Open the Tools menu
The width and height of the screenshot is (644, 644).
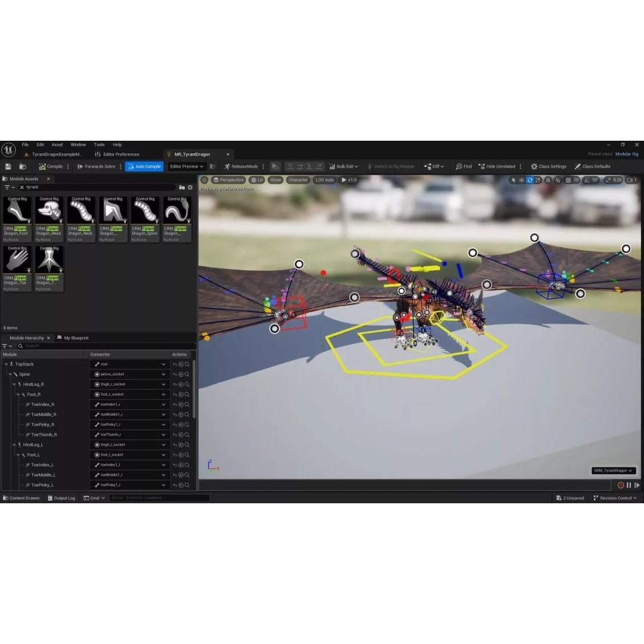click(x=99, y=144)
